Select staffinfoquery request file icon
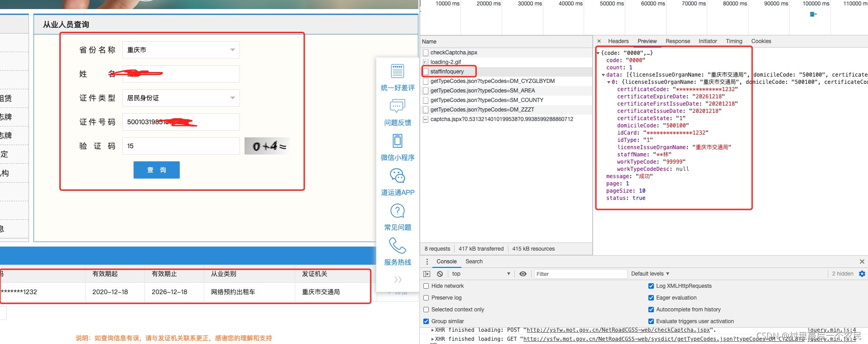 click(426, 72)
